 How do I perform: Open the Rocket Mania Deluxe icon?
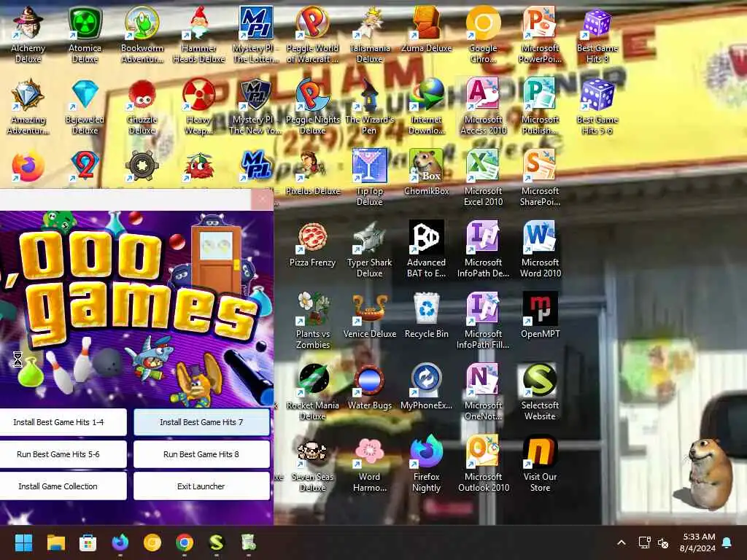click(312, 392)
